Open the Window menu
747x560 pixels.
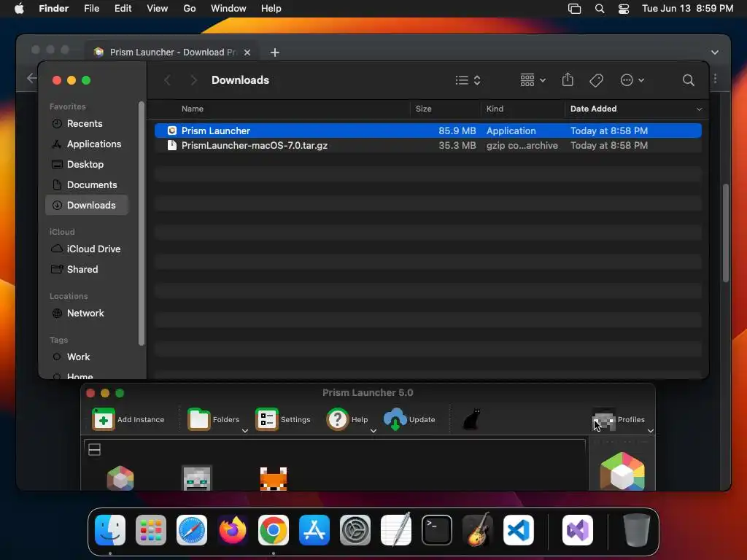pos(228,9)
